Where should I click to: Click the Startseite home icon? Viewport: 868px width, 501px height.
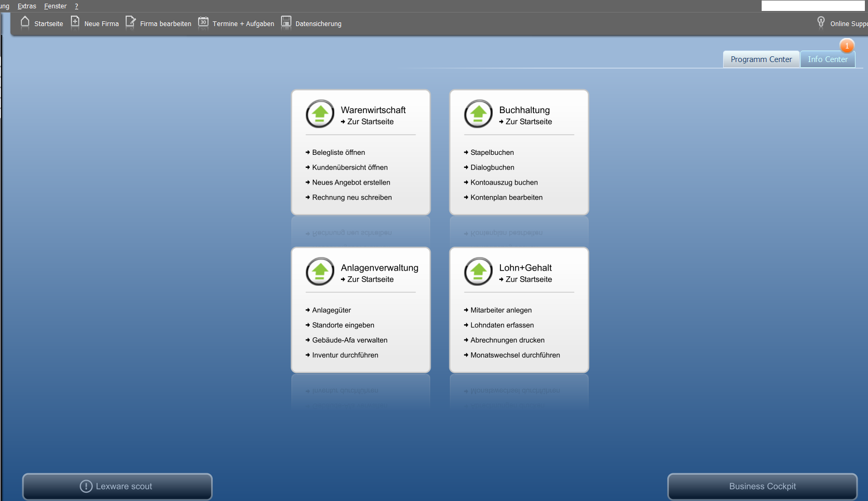tap(25, 22)
